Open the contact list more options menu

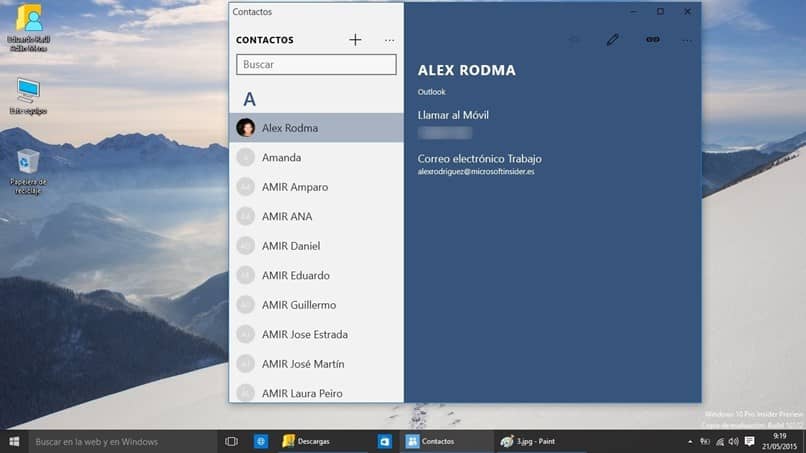(389, 40)
